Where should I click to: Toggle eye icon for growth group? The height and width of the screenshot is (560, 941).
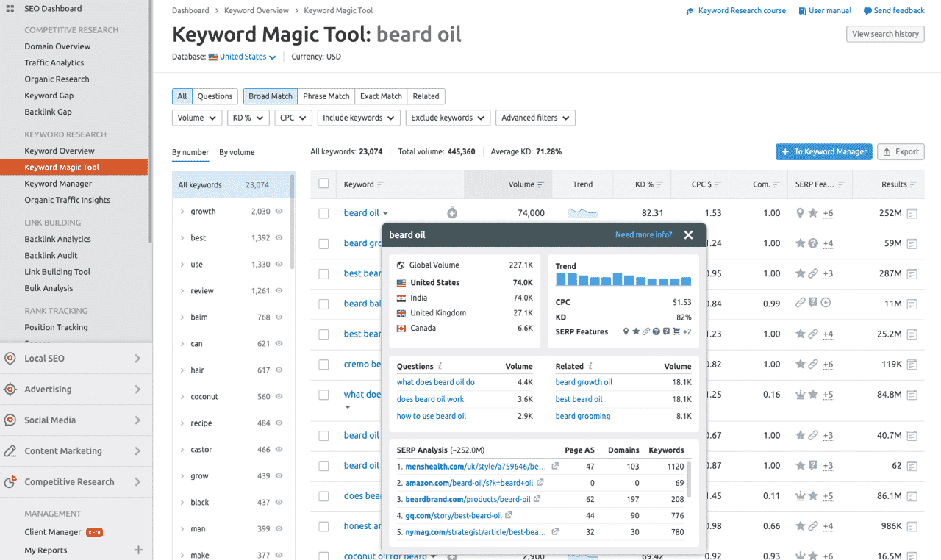pos(279,212)
